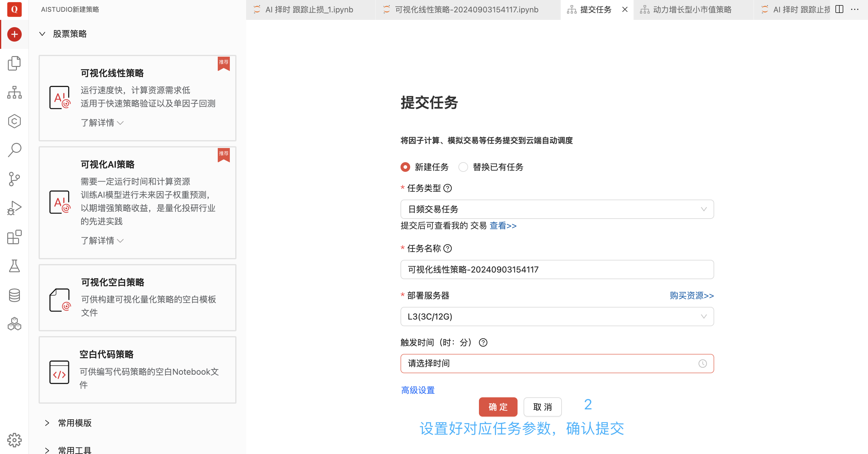
Task: Click the 触发时间 time picker field
Action: click(x=557, y=363)
